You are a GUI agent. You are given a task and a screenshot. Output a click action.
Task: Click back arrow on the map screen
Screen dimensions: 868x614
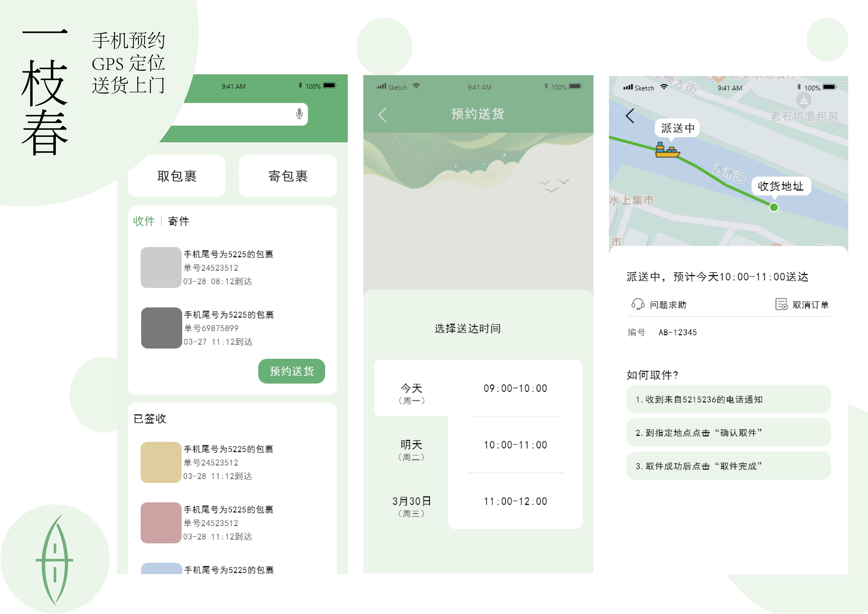coord(630,116)
